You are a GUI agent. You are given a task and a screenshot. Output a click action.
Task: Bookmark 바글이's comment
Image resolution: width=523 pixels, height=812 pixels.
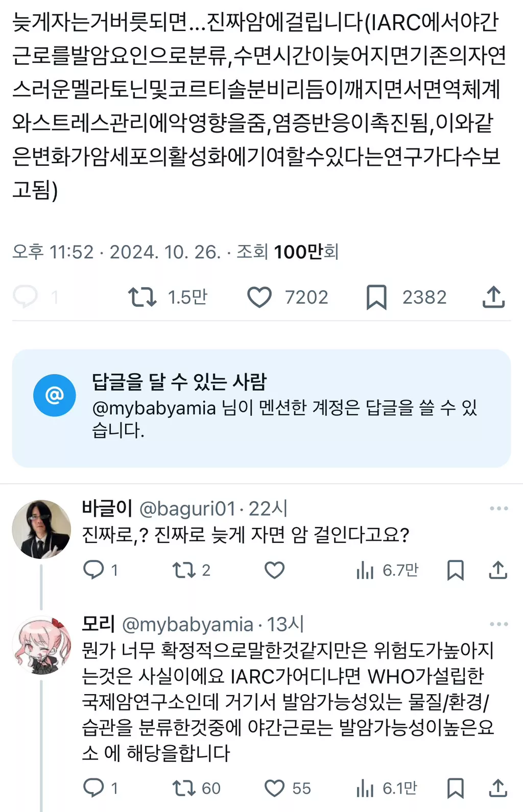(x=455, y=570)
